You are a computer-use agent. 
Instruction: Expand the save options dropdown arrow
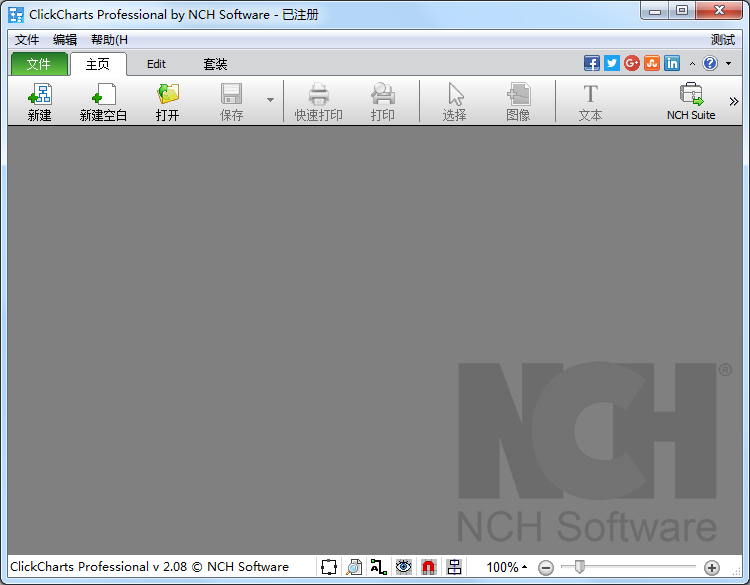coord(270,100)
